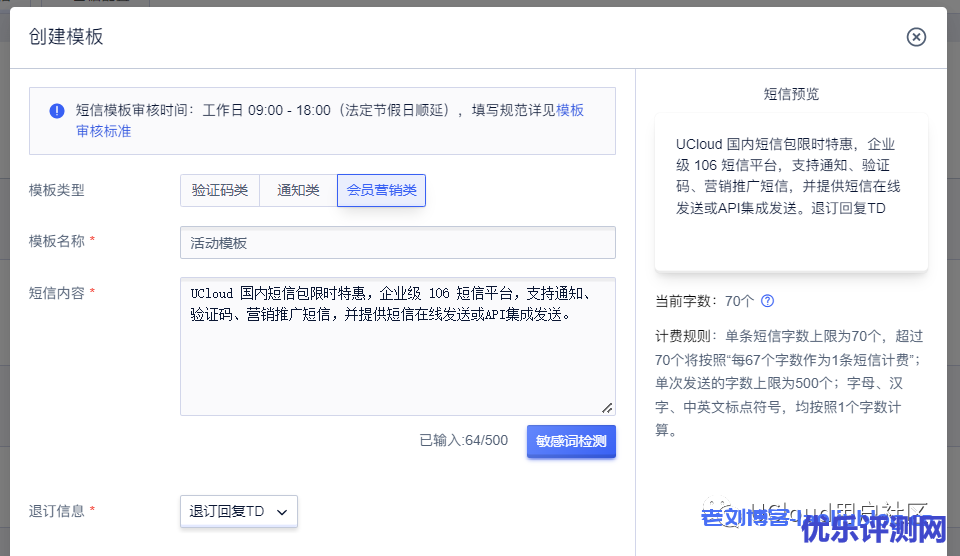This screenshot has width=960, height=556.
Task: Click the question mark beside 当前字数
Action: click(x=767, y=301)
